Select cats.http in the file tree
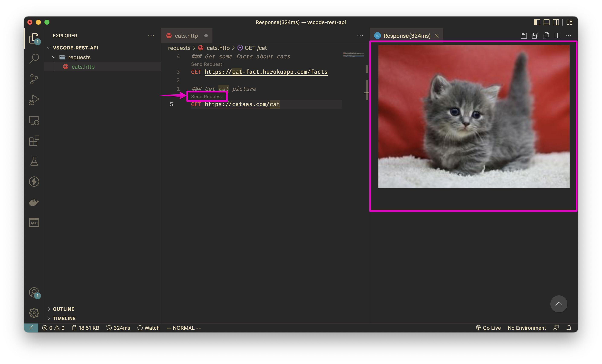The height and width of the screenshot is (364, 602). 103,67
